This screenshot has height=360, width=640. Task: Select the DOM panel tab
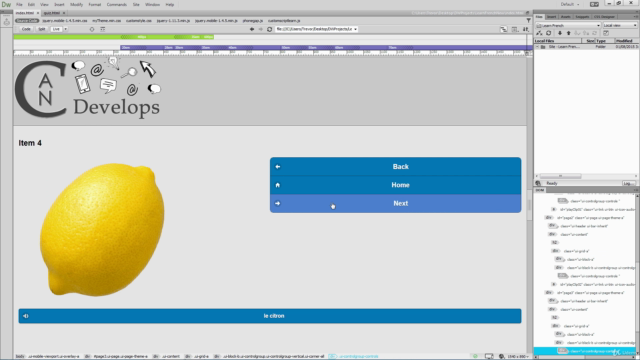(x=540, y=190)
